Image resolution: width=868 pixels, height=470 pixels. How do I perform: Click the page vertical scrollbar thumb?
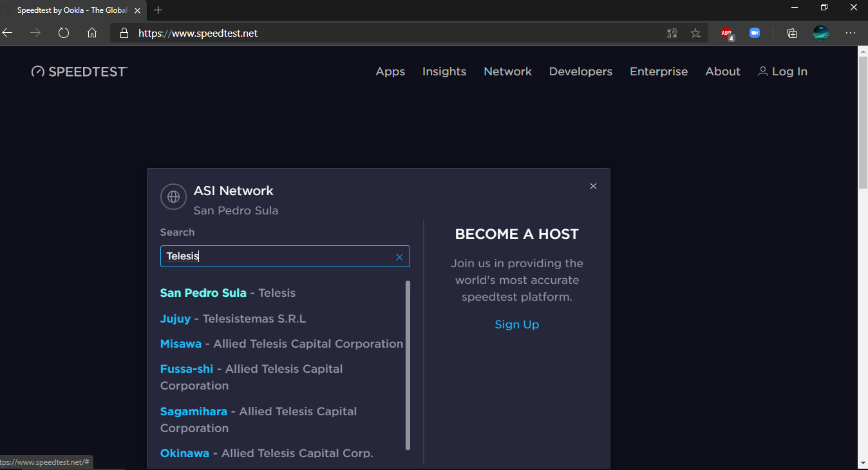click(863, 122)
